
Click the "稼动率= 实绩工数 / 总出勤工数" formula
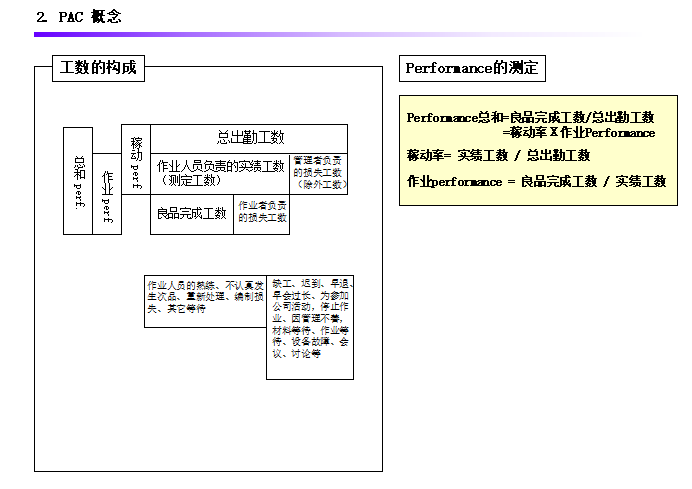[x=498, y=155]
